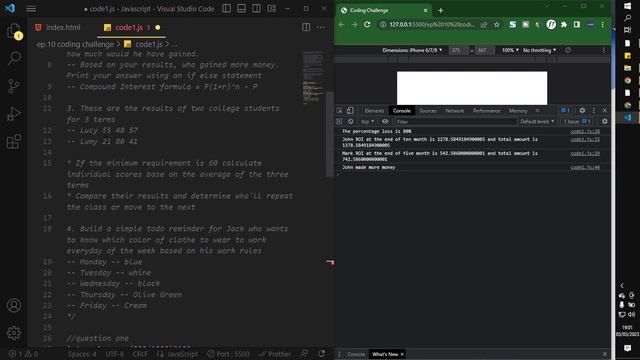Switch to the Performance tab
Image resolution: width=640 pixels, height=360 pixels.
[486, 111]
